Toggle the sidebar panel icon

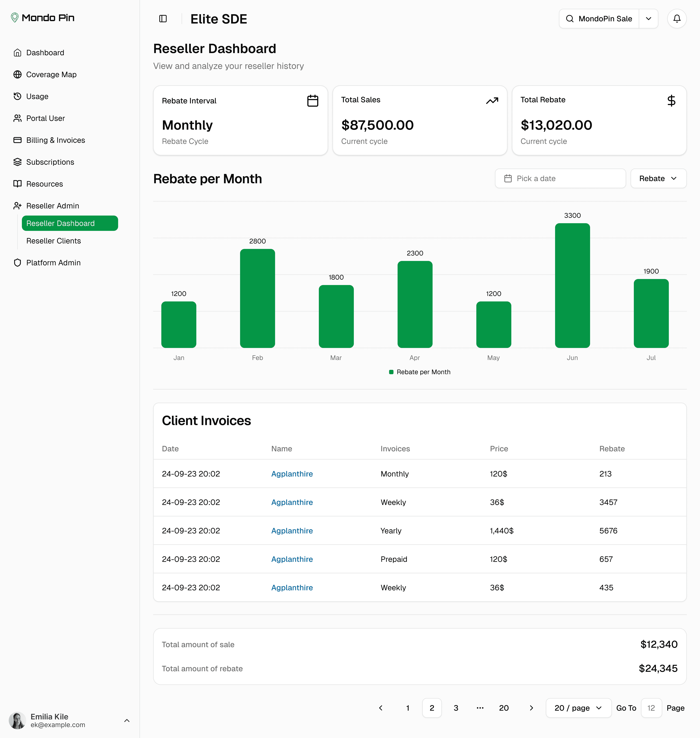click(x=163, y=19)
